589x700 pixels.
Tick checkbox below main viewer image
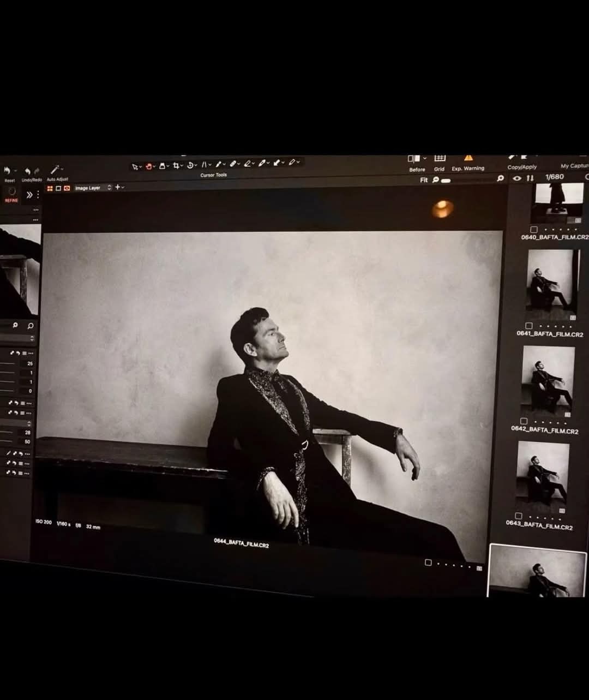[428, 563]
